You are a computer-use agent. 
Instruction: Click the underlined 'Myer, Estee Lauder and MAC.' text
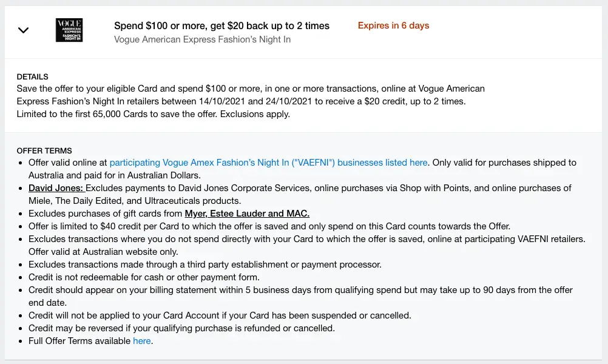pos(246,214)
